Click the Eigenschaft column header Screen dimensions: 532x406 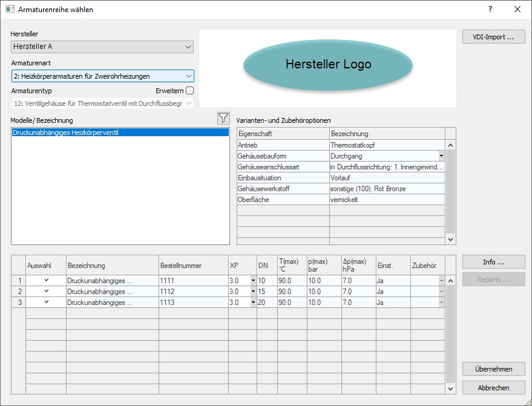[x=283, y=134]
